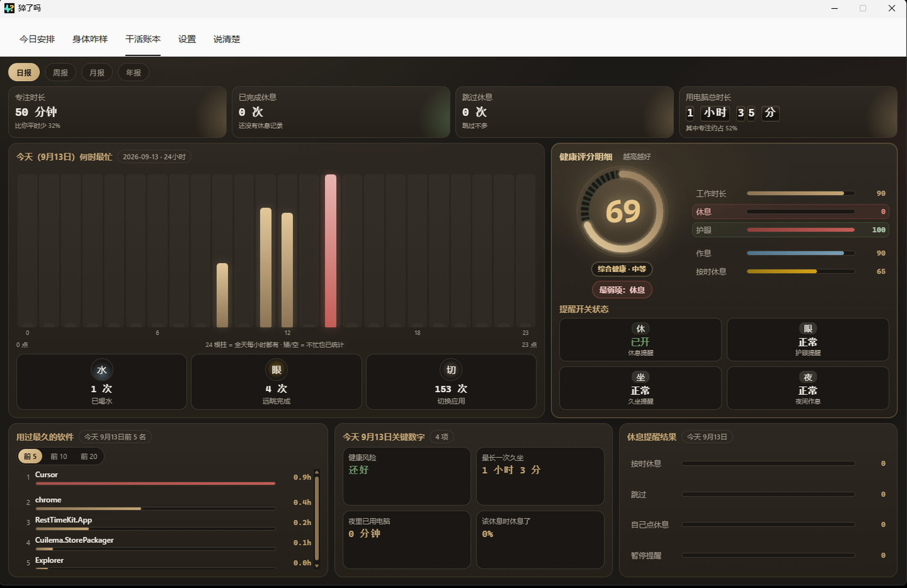Click the 眼 icon in 护眼提醒 card
This screenshot has height=588, width=907.
pyautogui.click(x=808, y=329)
